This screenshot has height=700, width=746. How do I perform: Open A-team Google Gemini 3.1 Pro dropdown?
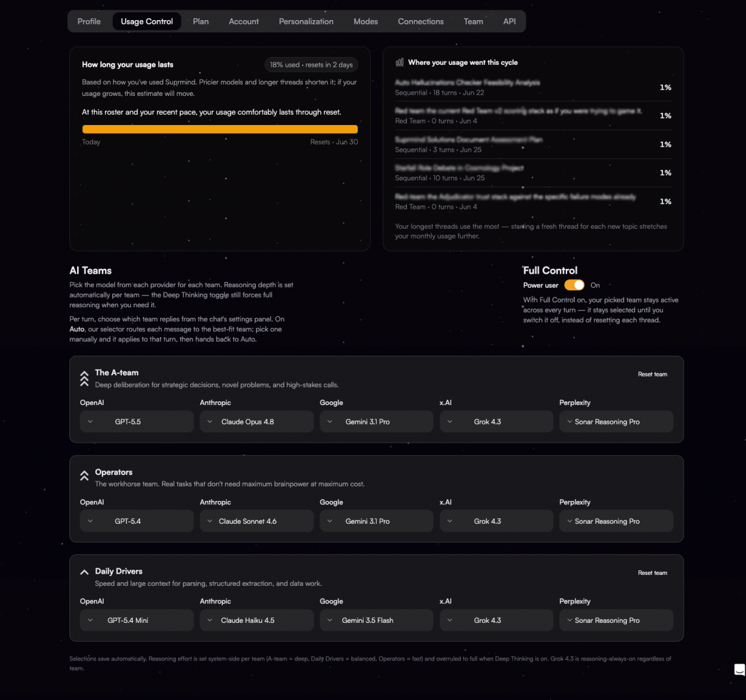377,421
